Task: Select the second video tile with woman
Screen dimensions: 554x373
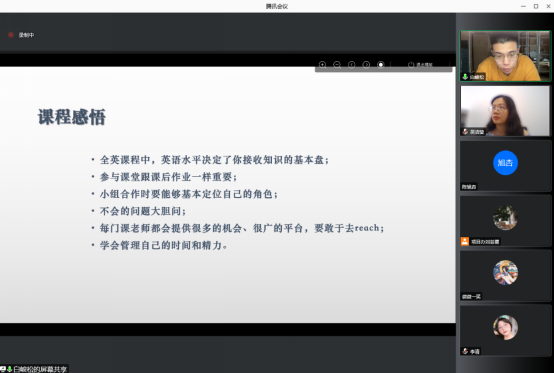Action: [505, 111]
